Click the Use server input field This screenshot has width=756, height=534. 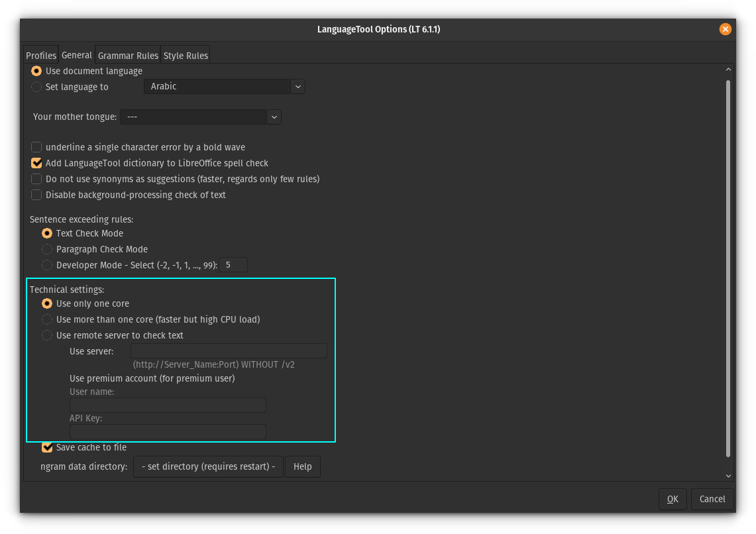tap(229, 350)
